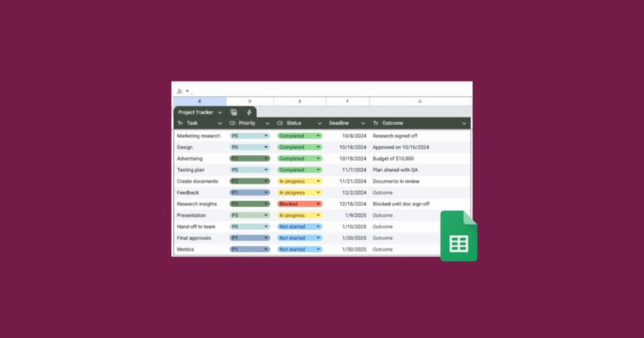Open priority P2 dropdown for Advertising
Image resolution: width=644 pixels, height=338 pixels.
tap(250, 159)
